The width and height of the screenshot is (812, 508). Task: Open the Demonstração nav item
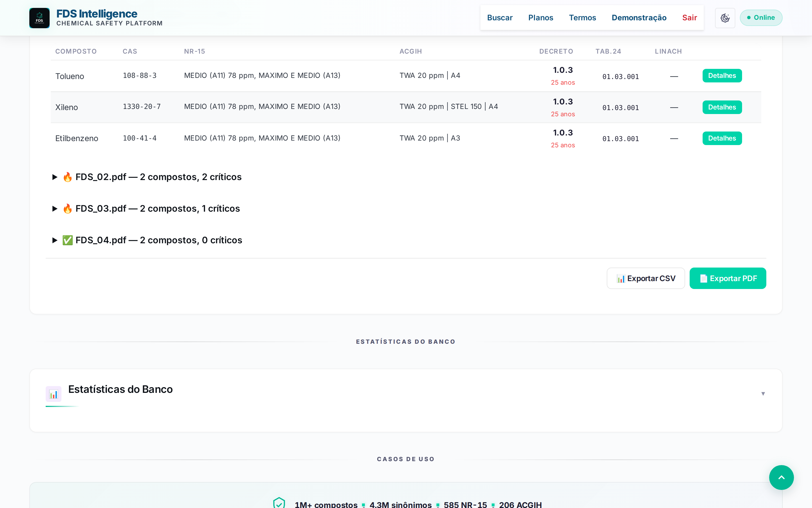coord(639,18)
